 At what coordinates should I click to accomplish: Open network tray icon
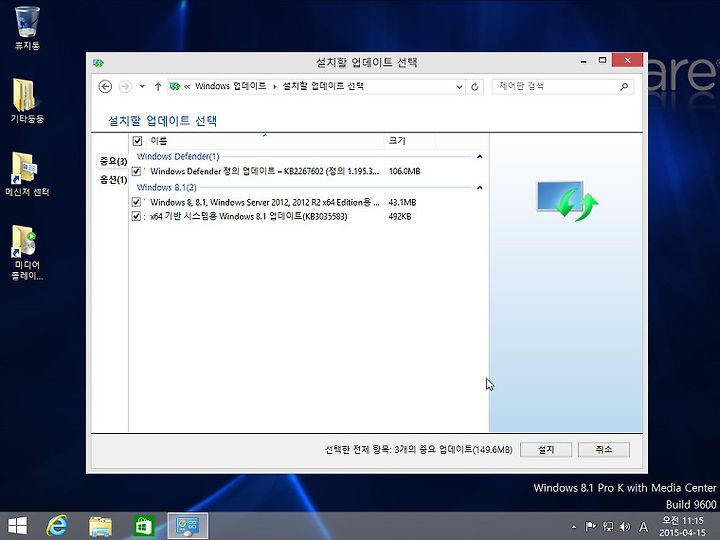608,526
